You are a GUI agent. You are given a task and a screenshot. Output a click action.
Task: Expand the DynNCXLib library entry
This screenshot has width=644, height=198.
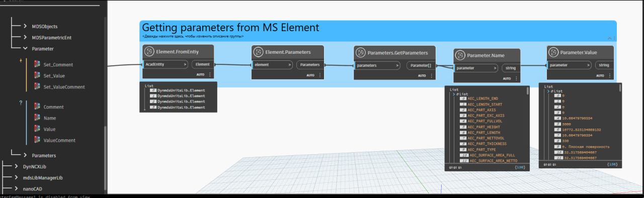tap(17, 166)
